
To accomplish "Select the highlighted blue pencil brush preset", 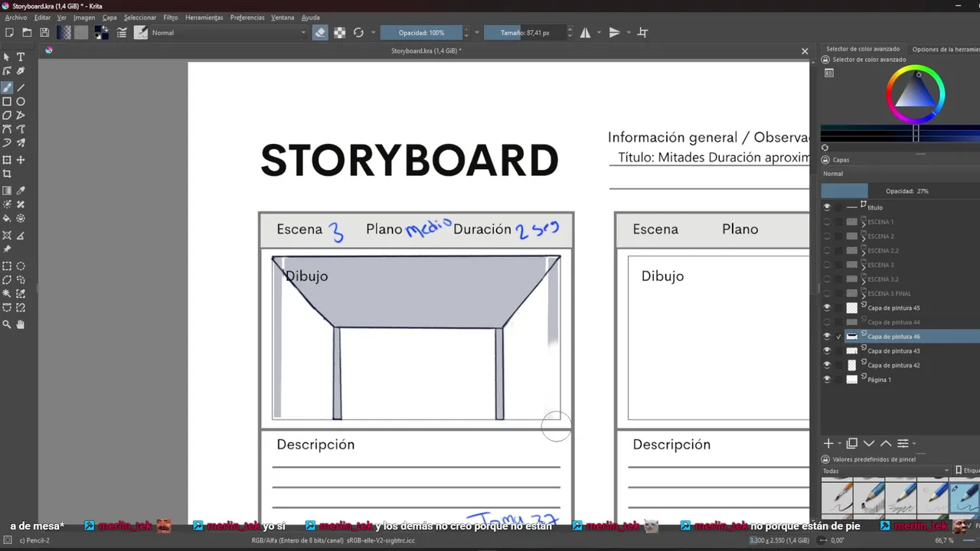I will [x=965, y=497].
